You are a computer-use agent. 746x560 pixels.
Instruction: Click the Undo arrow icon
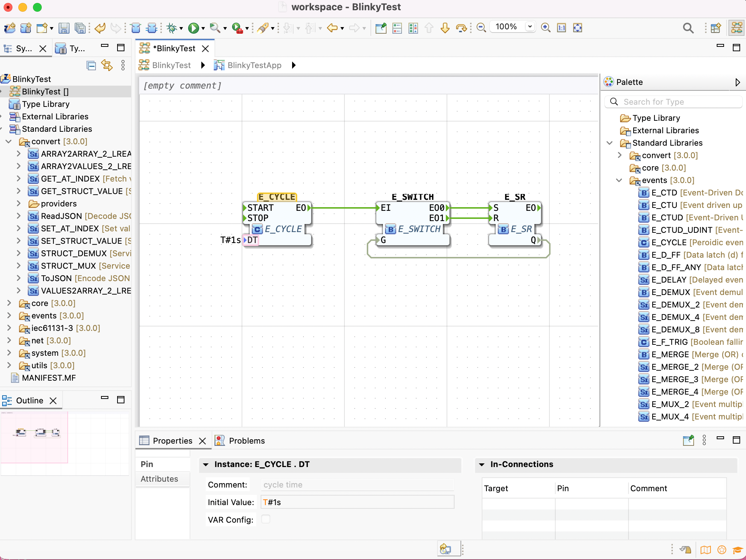(100, 28)
